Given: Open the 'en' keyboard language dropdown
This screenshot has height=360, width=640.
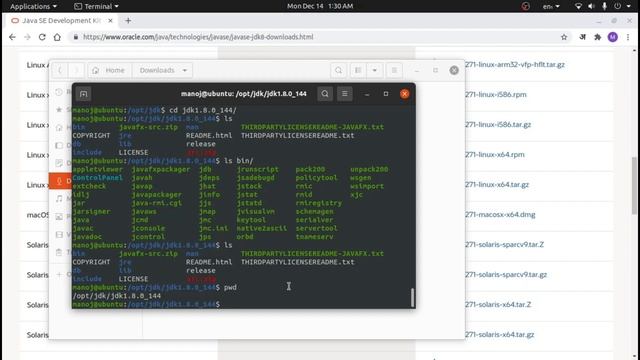Looking at the screenshot, I should pos(551,6).
